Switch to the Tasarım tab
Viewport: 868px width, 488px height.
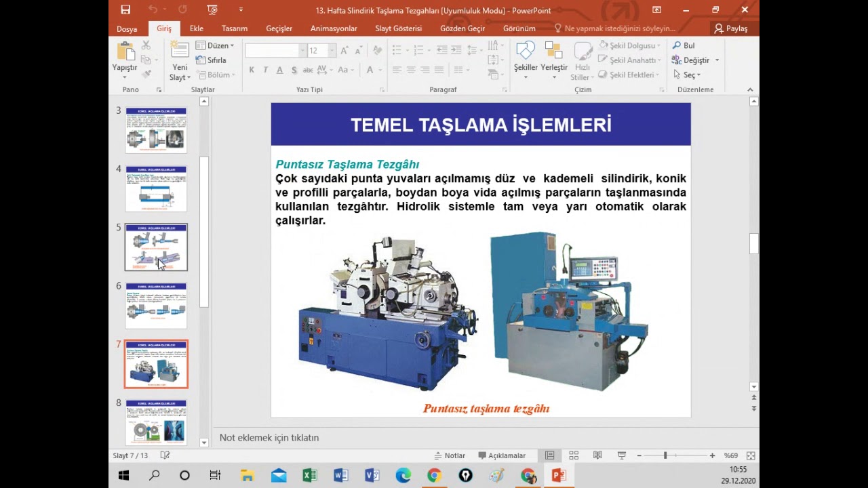click(235, 28)
